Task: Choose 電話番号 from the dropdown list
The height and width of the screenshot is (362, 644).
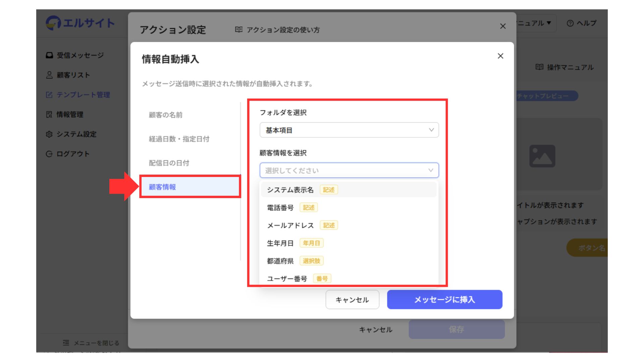Action: coord(280,208)
